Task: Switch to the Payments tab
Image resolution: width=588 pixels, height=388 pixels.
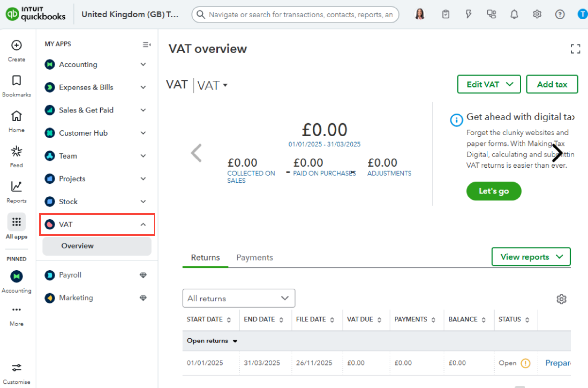Action: point(254,258)
